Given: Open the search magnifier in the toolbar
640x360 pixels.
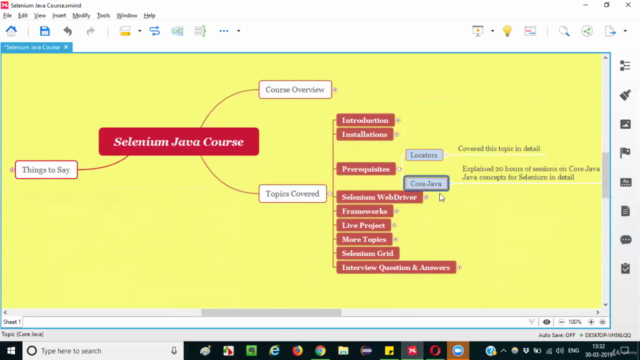Looking at the screenshot, I should (x=564, y=31).
